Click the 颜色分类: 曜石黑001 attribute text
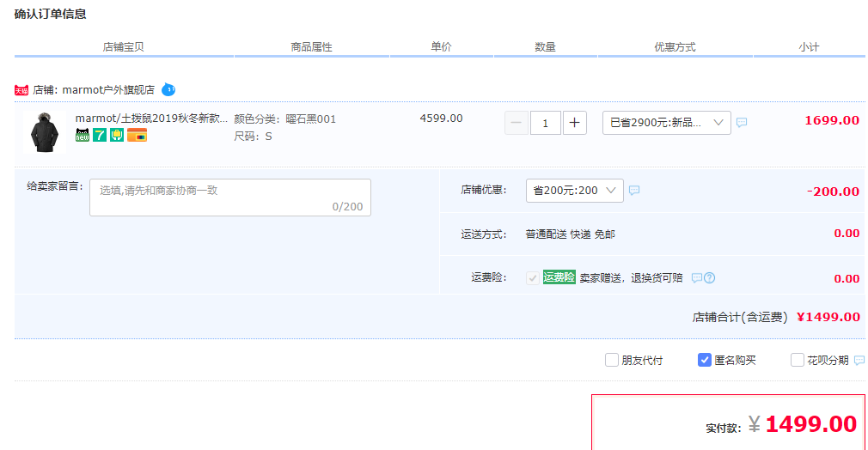868x450 pixels. (x=284, y=119)
